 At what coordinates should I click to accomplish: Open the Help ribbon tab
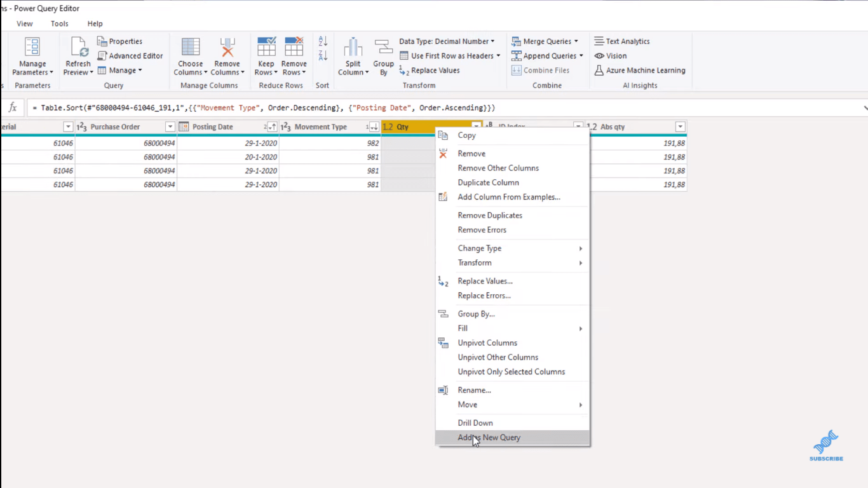(95, 24)
